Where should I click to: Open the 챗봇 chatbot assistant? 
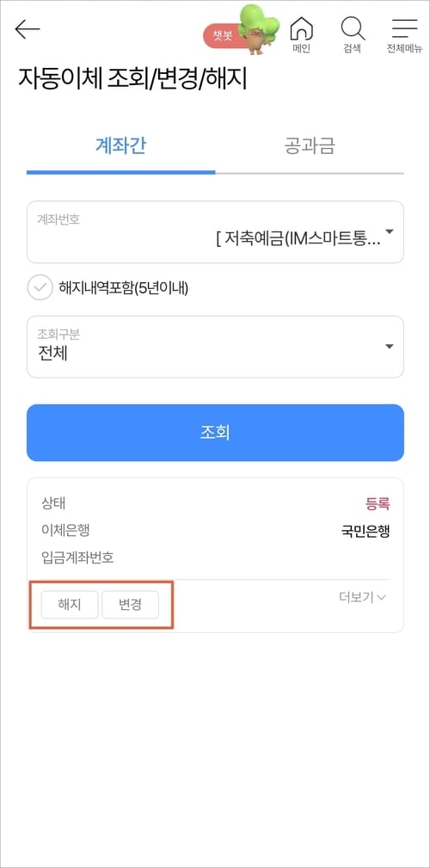coord(223,34)
